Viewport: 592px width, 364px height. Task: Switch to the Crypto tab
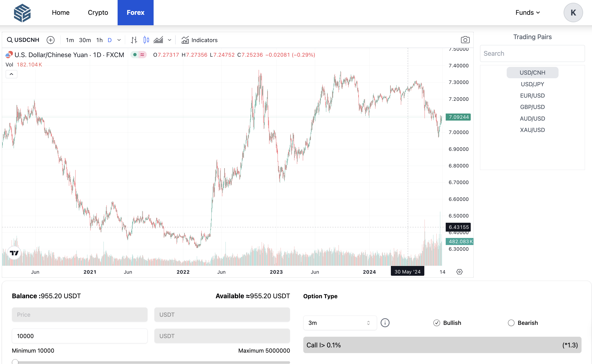(x=98, y=12)
